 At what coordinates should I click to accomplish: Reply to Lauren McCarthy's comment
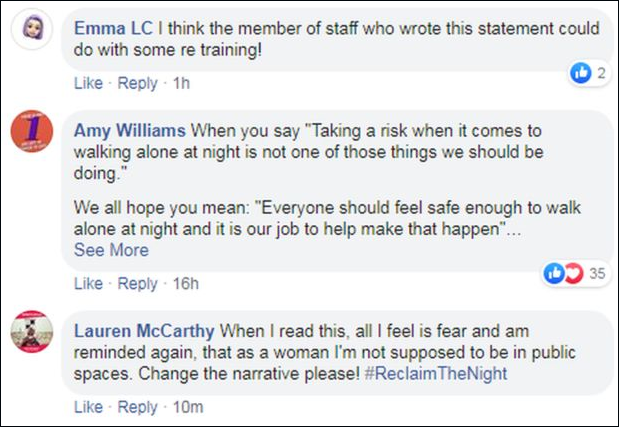pos(137,407)
